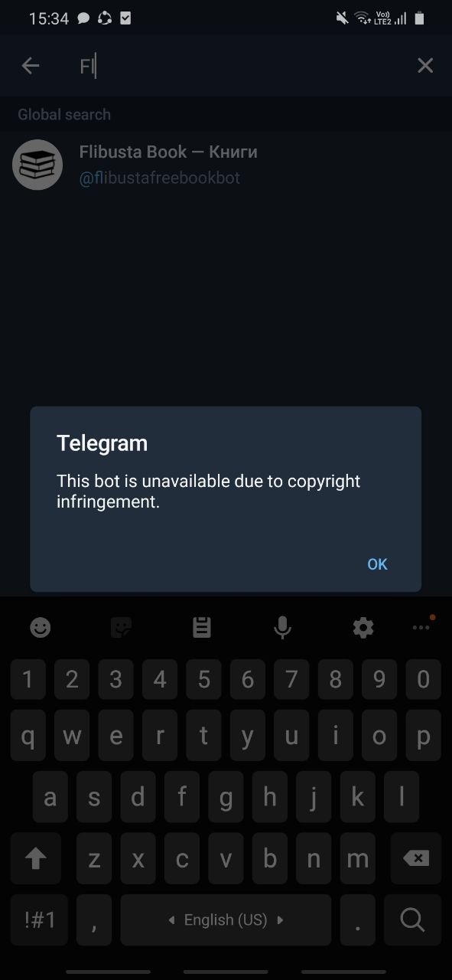The width and height of the screenshot is (452, 980).
Task: Tap the number 5 key
Action: [203, 679]
